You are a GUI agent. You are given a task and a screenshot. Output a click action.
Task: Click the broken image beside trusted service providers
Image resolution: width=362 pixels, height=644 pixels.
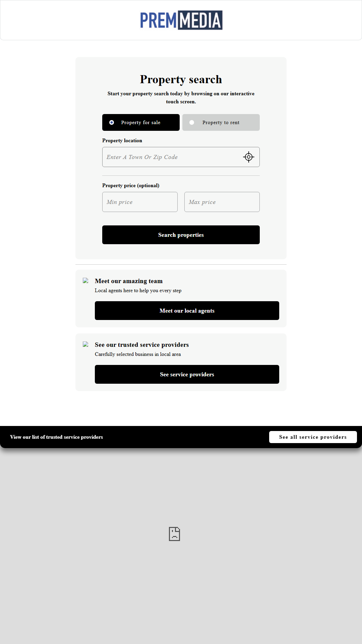86,344
